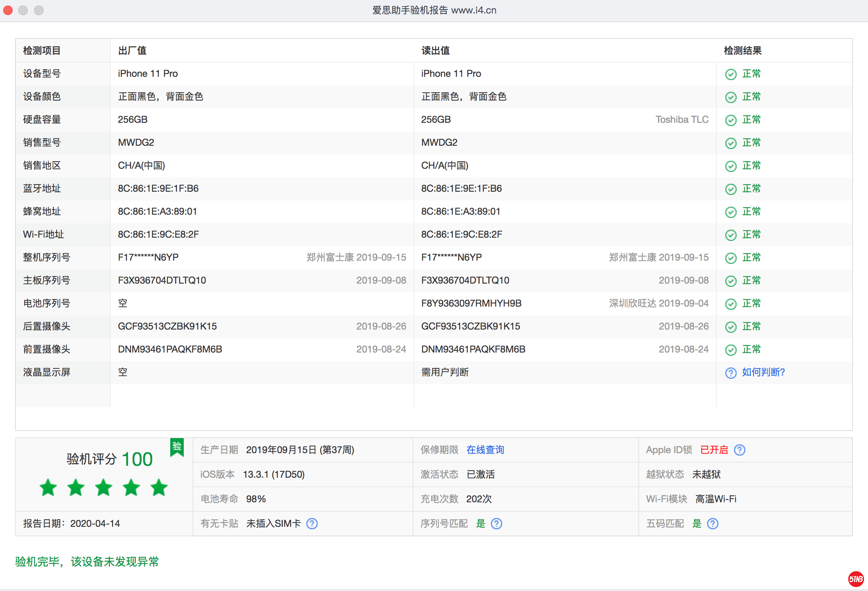Click the question icon next to 五码匹配 是
868x591 pixels.
point(712,523)
